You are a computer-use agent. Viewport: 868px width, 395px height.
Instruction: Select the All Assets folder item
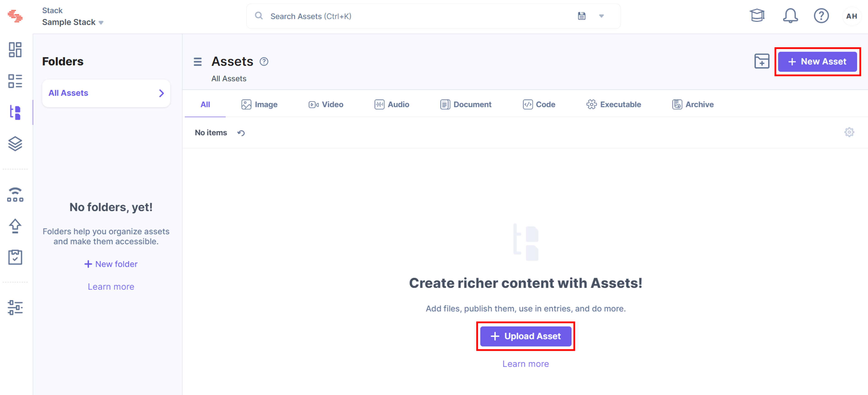[106, 93]
